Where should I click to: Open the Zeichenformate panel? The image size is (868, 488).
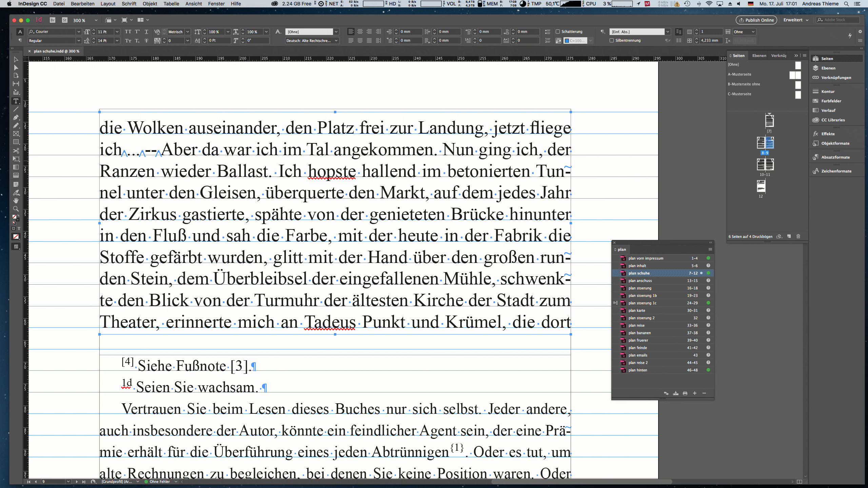pyautogui.click(x=836, y=171)
